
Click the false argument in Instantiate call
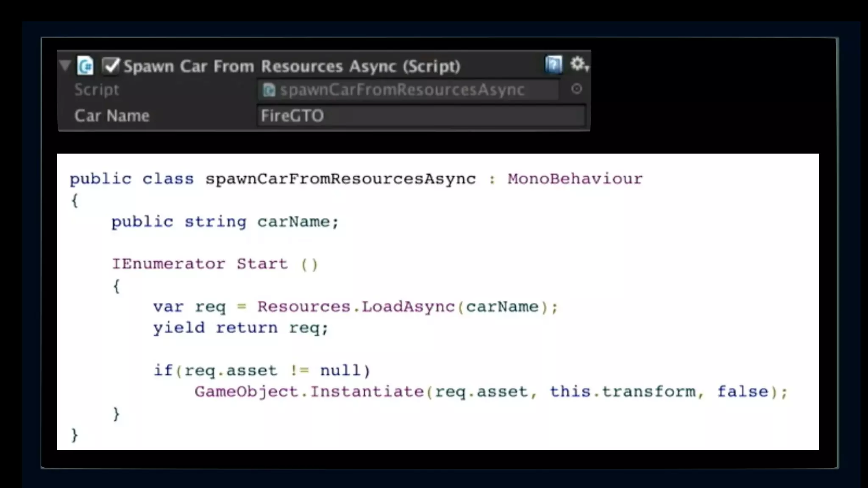pyautogui.click(x=743, y=392)
